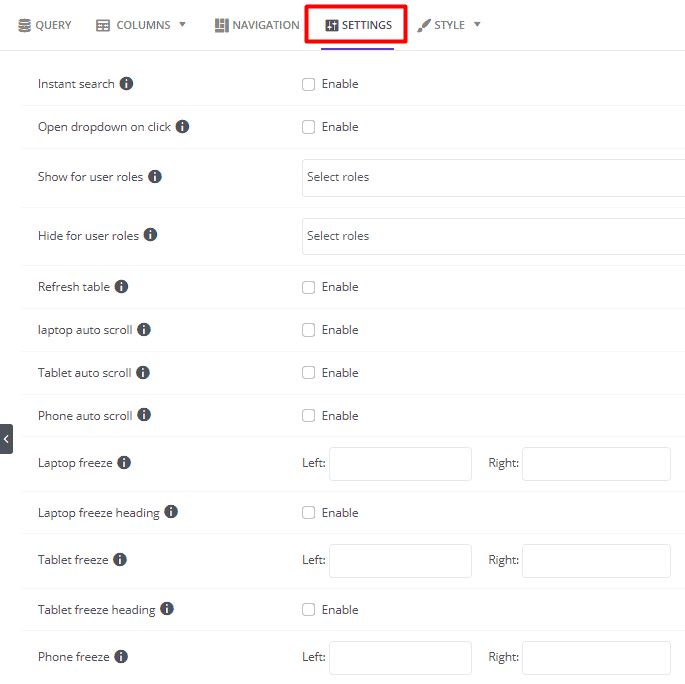
Task: Click the Phone freeze Right input
Action: pos(596,658)
